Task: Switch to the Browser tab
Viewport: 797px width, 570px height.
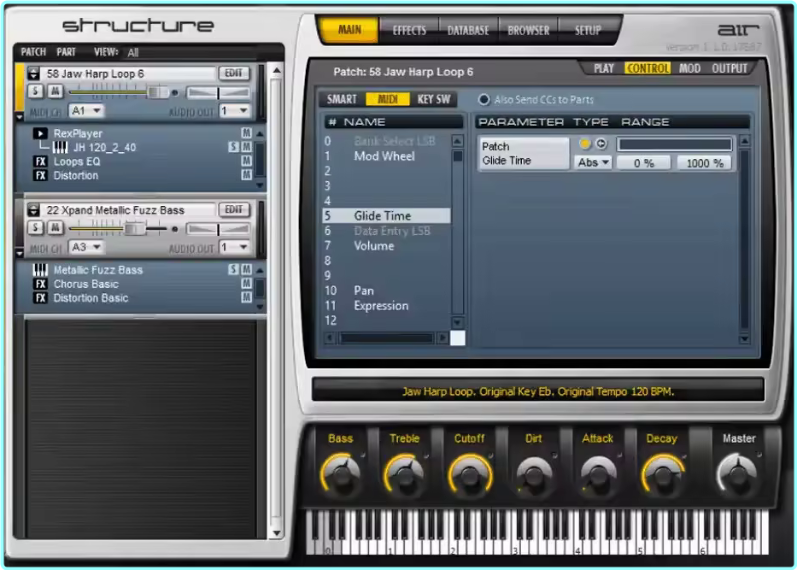Action: point(529,31)
